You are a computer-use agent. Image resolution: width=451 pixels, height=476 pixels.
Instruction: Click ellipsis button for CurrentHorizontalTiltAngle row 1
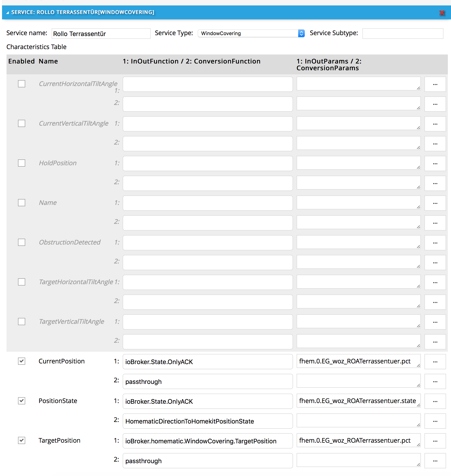pos(435,84)
